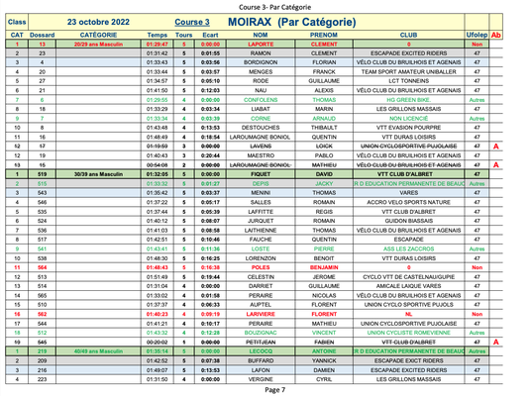The image size is (532, 396).
Task: Select the name RAMON
Action: coord(261,53)
